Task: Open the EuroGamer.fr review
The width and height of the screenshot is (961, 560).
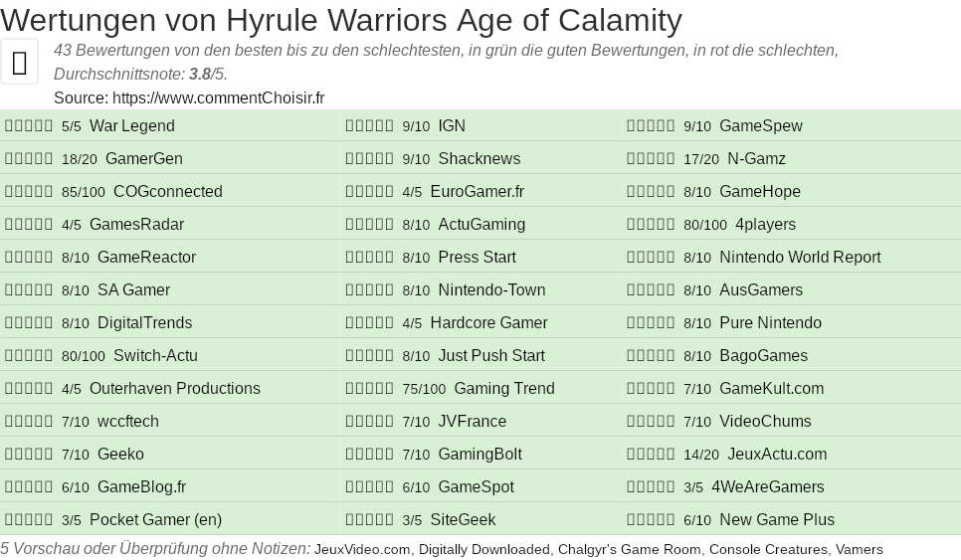Action: [x=477, y=192]
